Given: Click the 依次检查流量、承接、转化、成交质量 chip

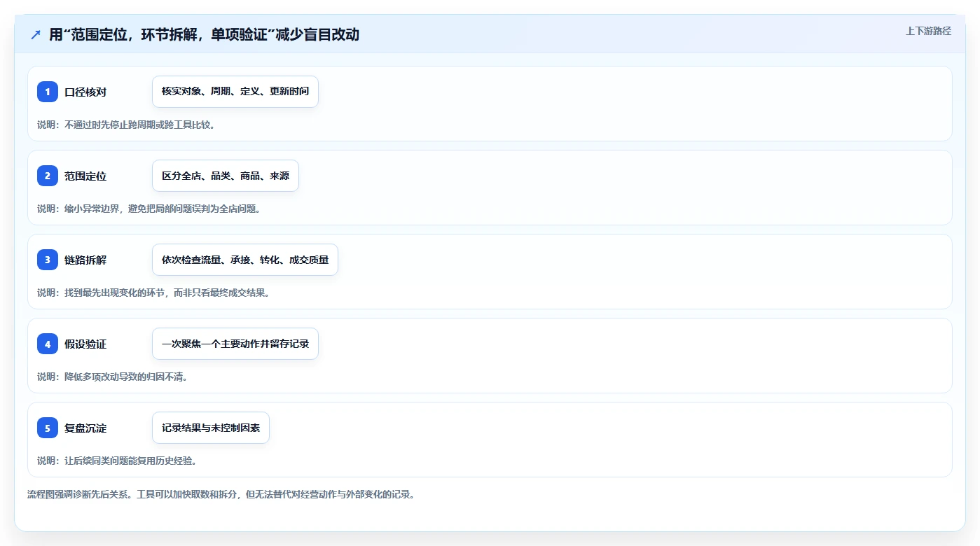Looking at the screenshot, I should point(245,260).
